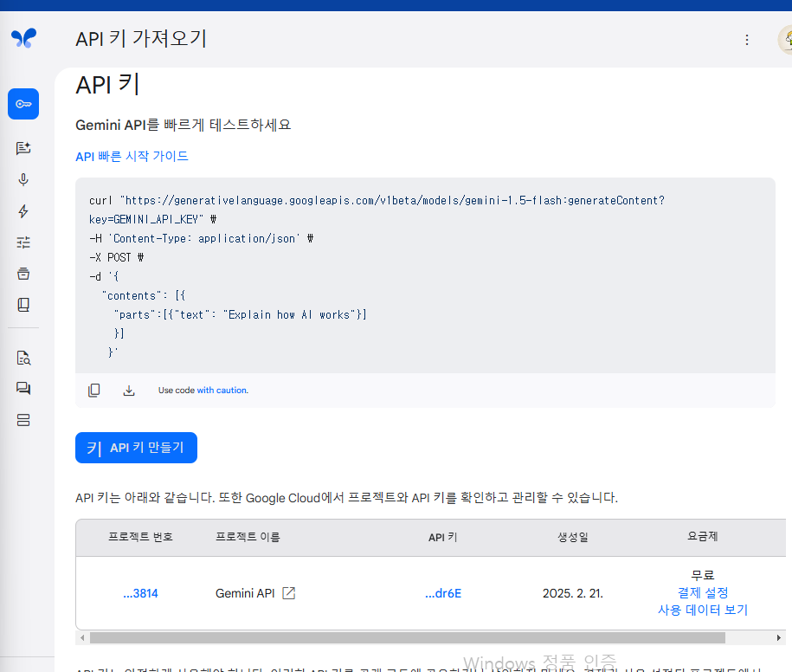
Task: Open Gemini API project external link icon
Action: (x=289, y=593)
